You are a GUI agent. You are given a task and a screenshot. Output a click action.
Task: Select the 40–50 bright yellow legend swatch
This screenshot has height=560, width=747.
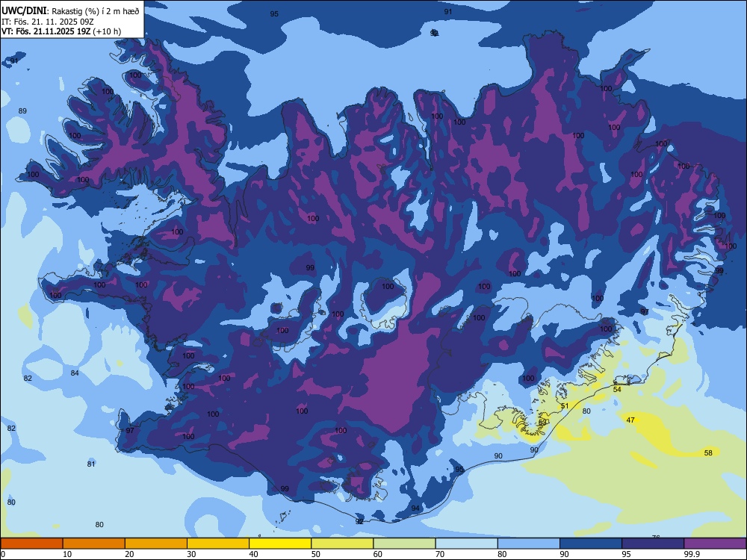[280, 544]
